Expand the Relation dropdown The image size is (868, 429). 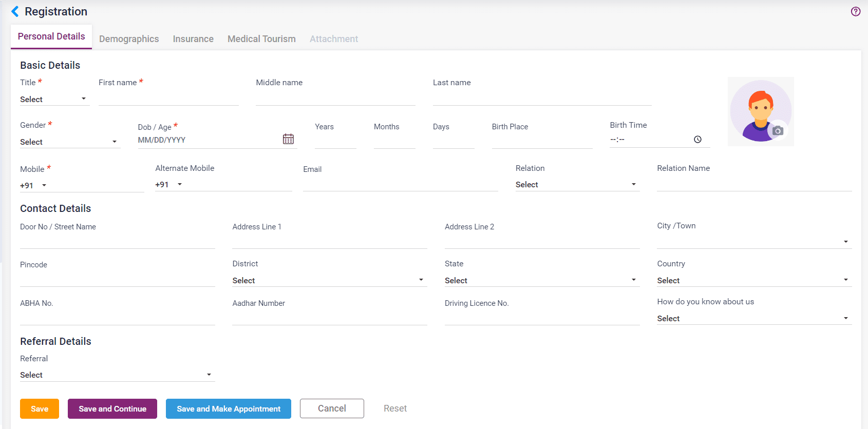[x=577, y=185]
